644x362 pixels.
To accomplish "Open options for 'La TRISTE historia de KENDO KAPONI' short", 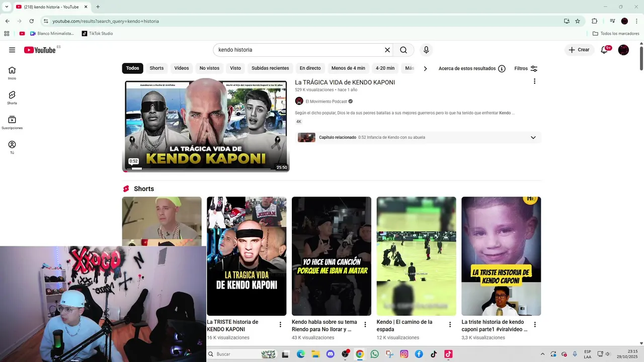I will (x=280, y=325).
